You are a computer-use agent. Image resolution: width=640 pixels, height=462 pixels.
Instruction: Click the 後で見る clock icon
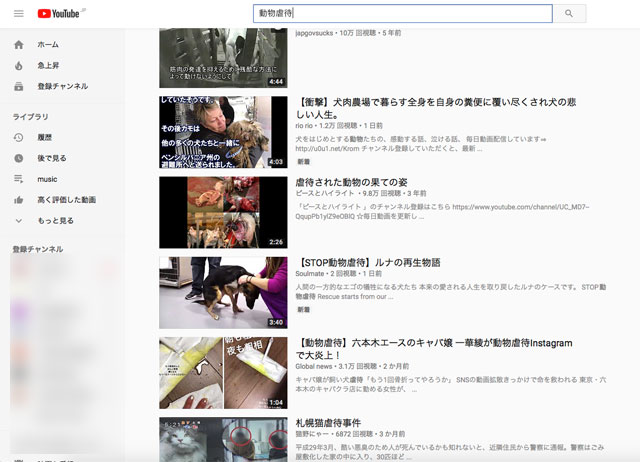coord(19,158)
